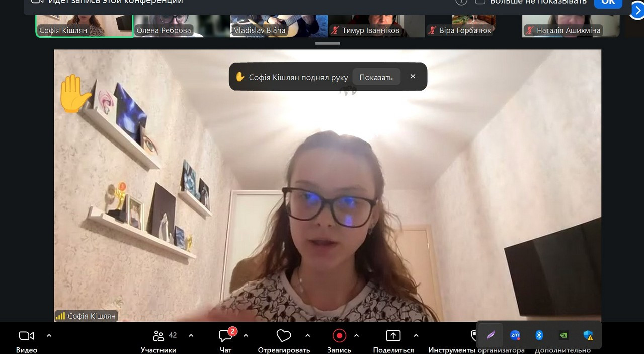Image resolution: width=644 pixels, height=354 pixels.
Task: Select Наталія Ашихміна participant thumbnail
Action: 570,25
